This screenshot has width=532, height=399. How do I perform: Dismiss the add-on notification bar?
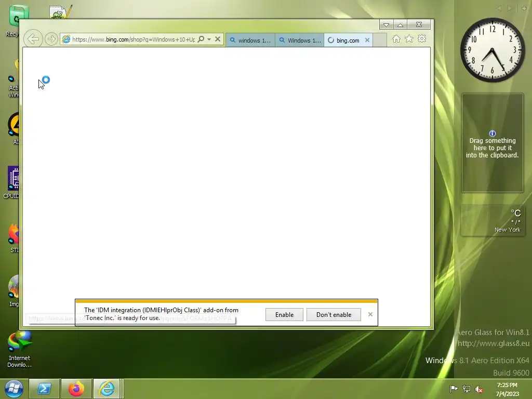pos(370,314)
